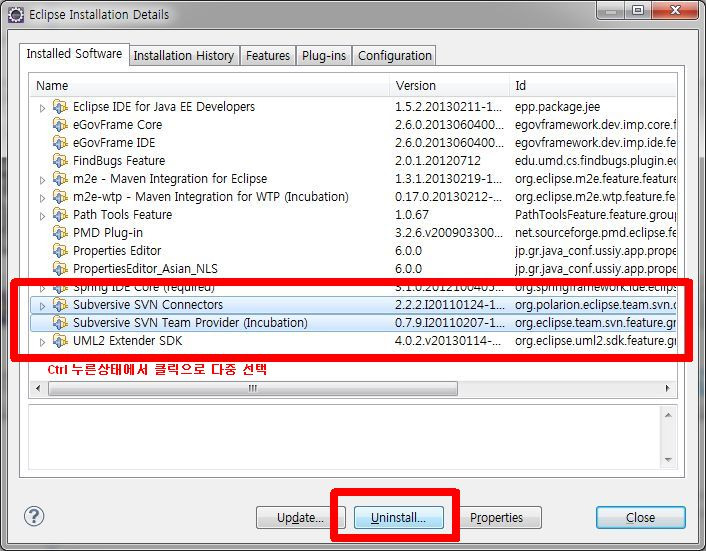Click the Close button

point(641,518)
